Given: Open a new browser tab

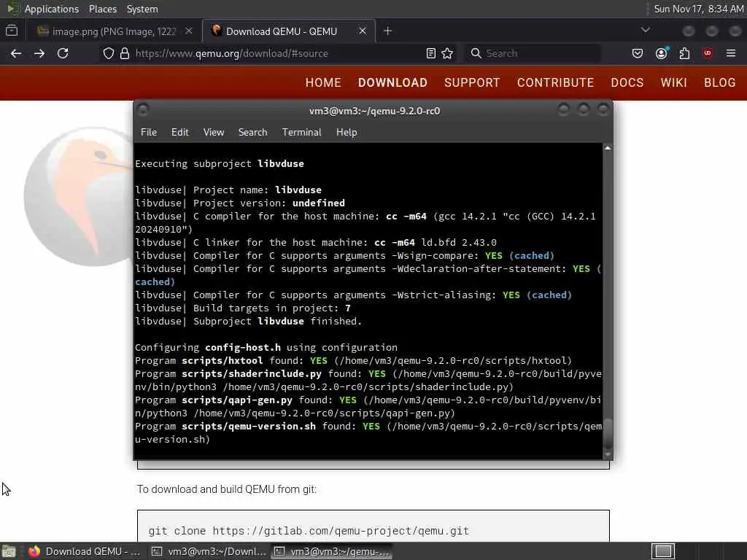Looking at the screenshot, I should (x=388, y=31).
